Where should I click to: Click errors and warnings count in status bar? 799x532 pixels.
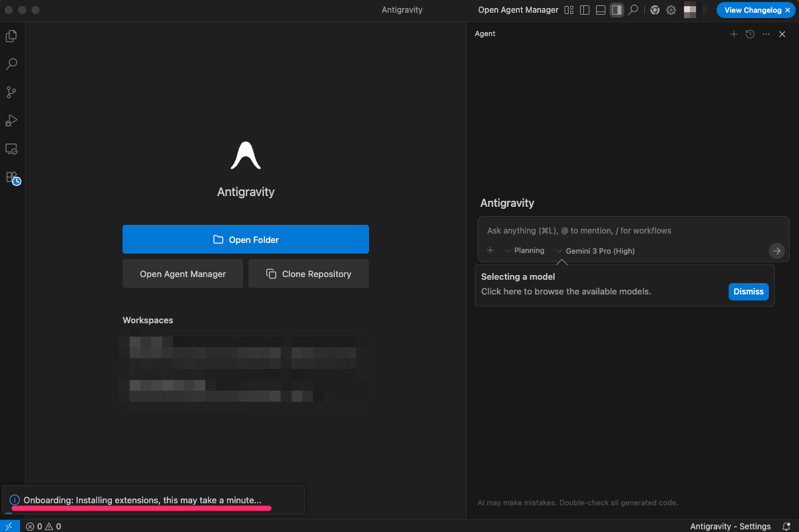44,527
